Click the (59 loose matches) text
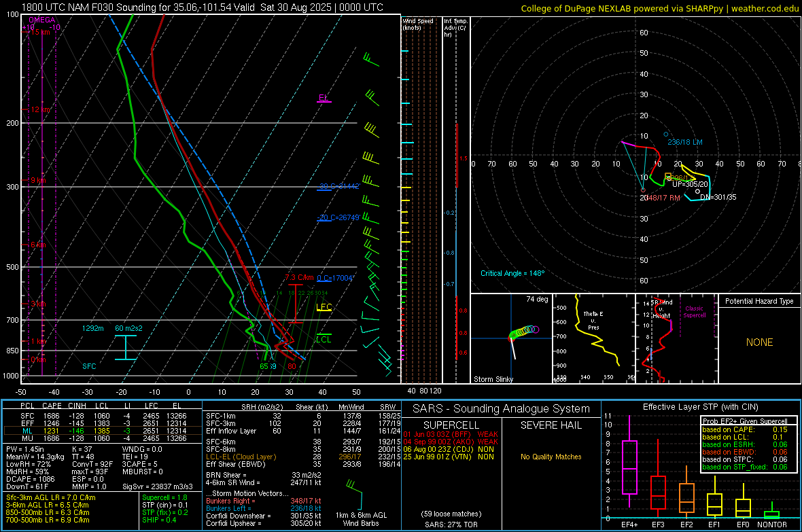 point(451,514)
